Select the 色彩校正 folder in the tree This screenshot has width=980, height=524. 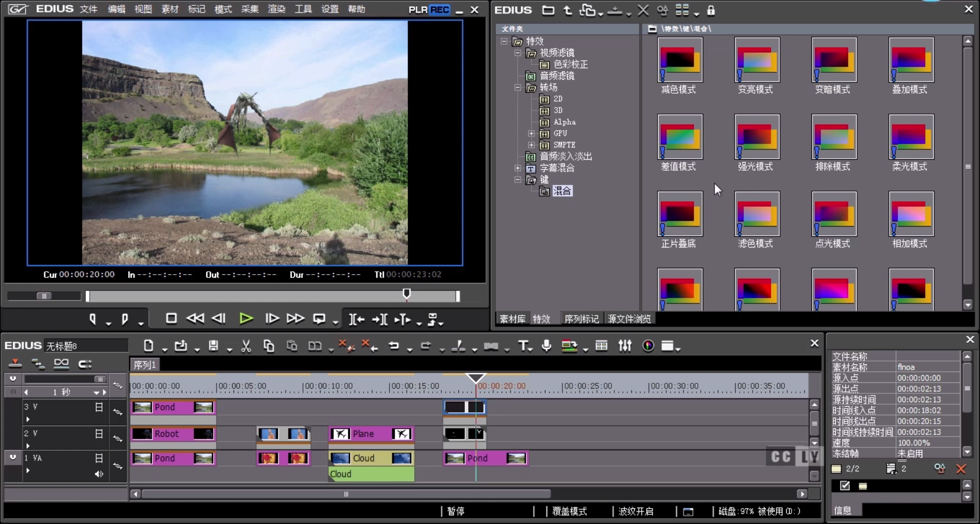(570, 65)
